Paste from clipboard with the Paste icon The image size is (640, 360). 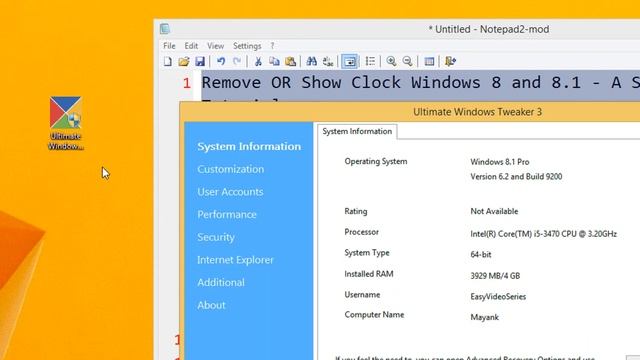tap(290, 62)
